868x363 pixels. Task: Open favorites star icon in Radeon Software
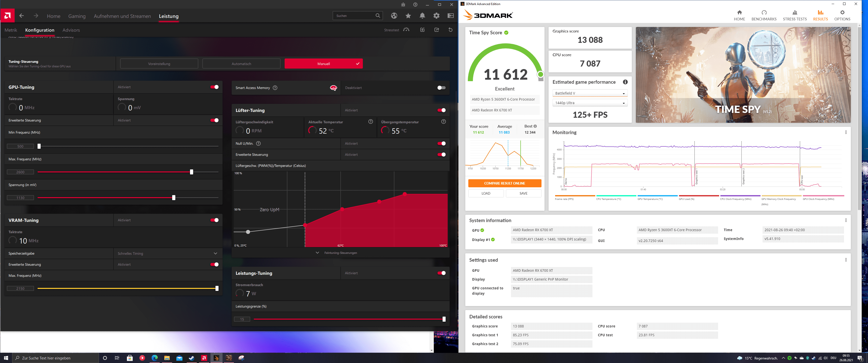tap(408, 15)
